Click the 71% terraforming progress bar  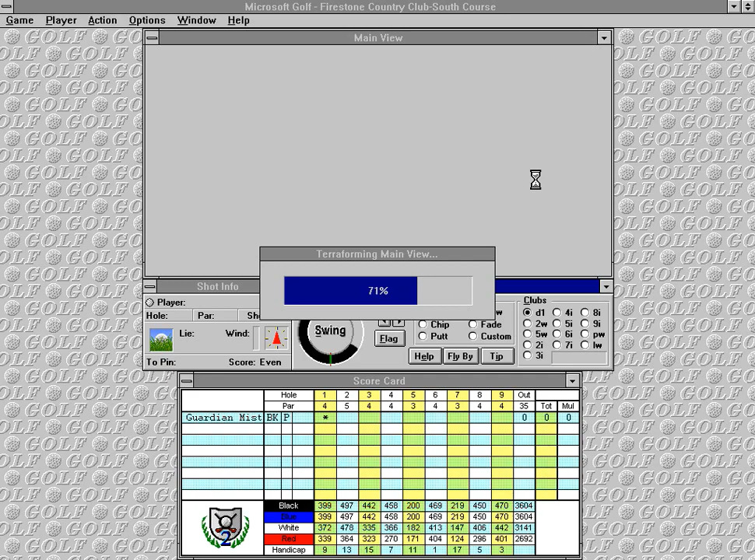tap(377, 290)
